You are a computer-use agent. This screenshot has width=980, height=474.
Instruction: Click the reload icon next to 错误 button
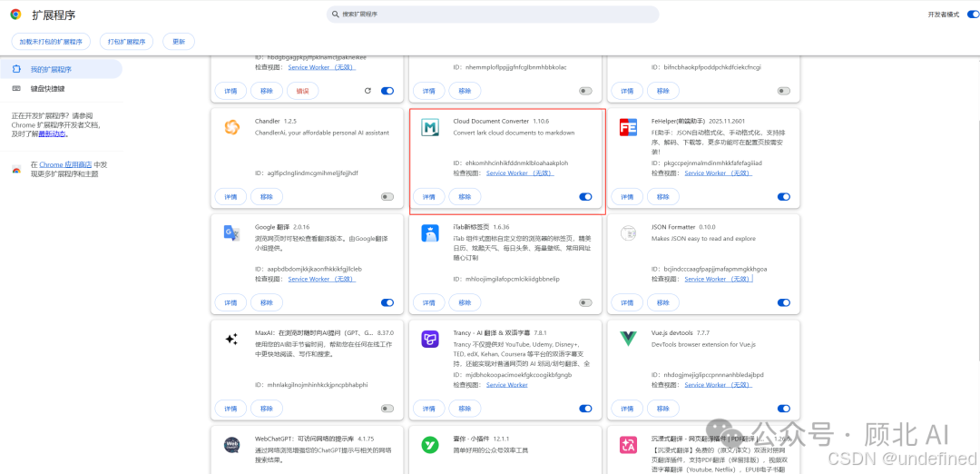click(x=367, y=91)
